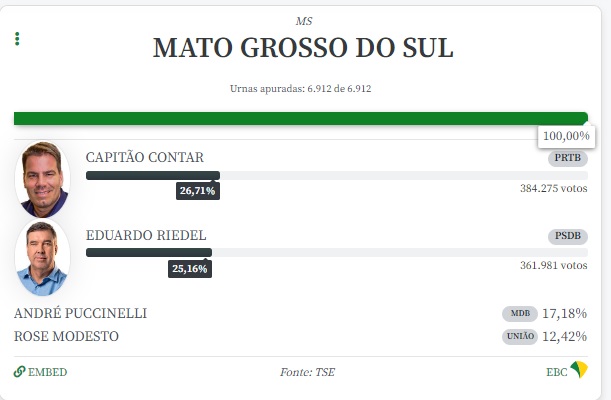Click Eduardo Riedel's photo
This screenshot has height=400, width=611.
[42, 257]
